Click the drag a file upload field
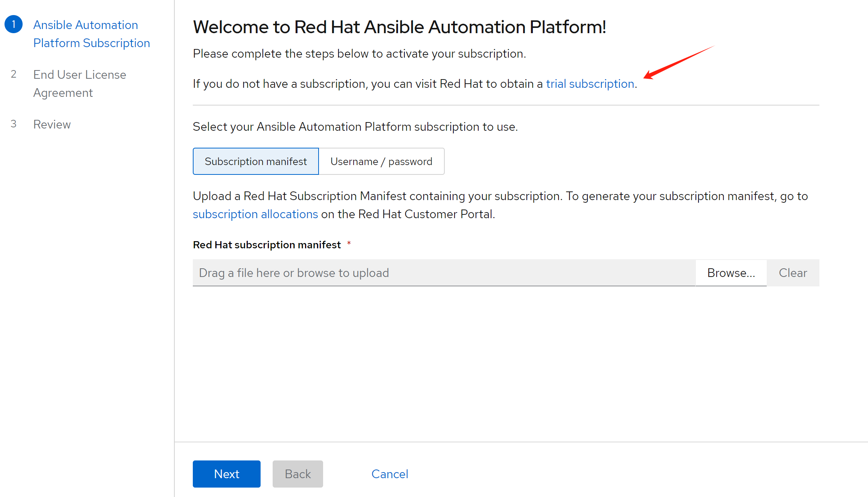 pyautogui.click(x=444, y=273)
